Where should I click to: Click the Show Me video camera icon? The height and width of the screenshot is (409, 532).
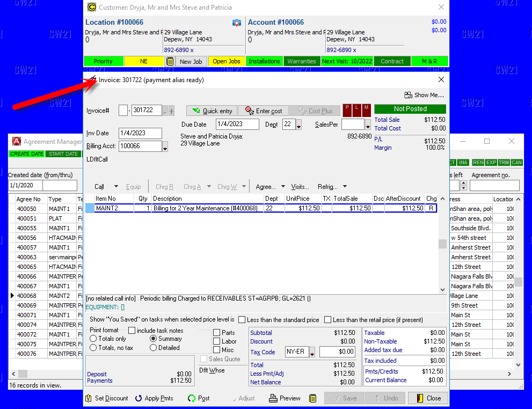408,95
